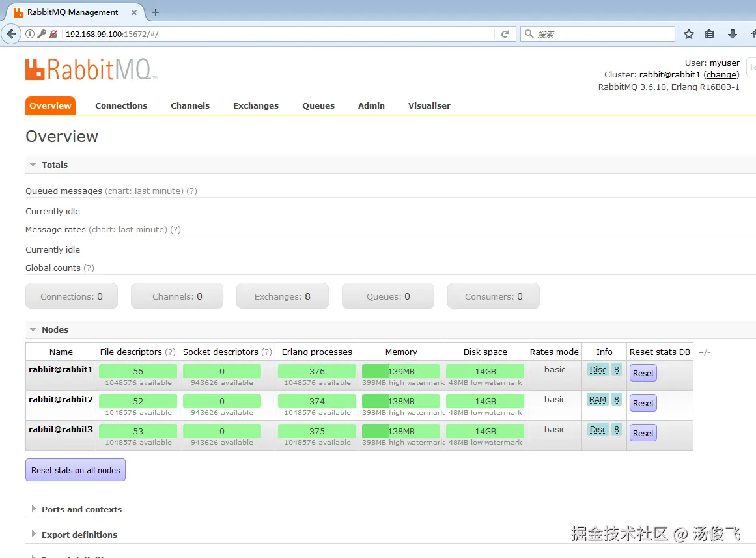Open the bookmarks list icon
This screenshot has height=558, width=756.
point(708,34)
